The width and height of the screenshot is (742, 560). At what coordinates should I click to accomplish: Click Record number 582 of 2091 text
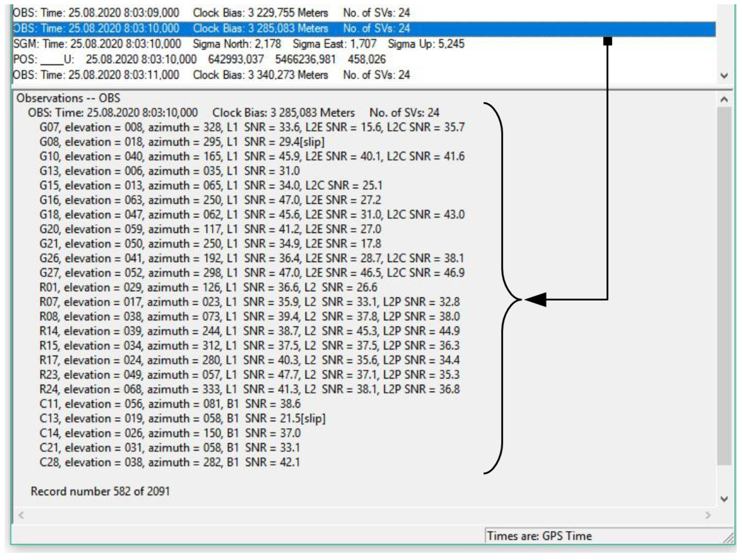click(x=100, y=491)
